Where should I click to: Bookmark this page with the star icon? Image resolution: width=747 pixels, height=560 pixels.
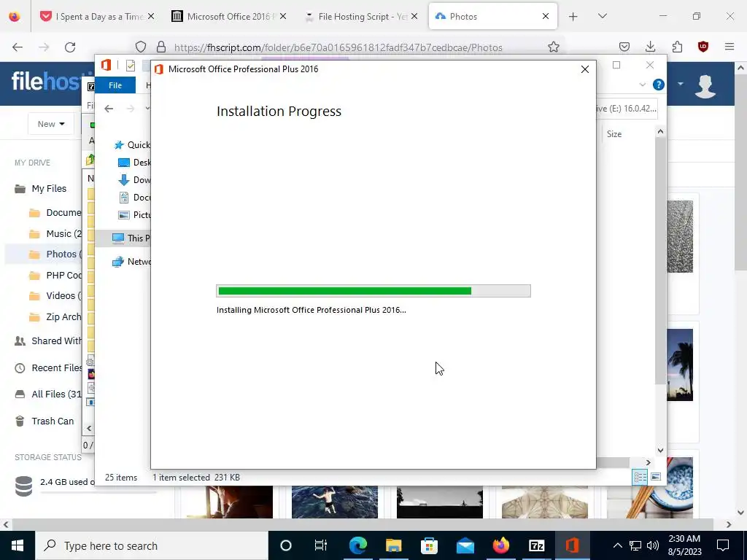pyautogui.click(x=553, y=47)
